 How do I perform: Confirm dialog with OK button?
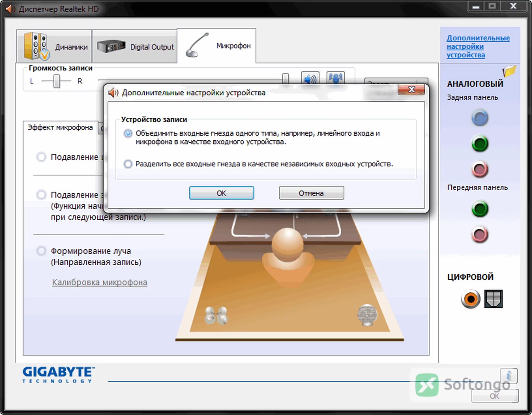click(221, 193)
